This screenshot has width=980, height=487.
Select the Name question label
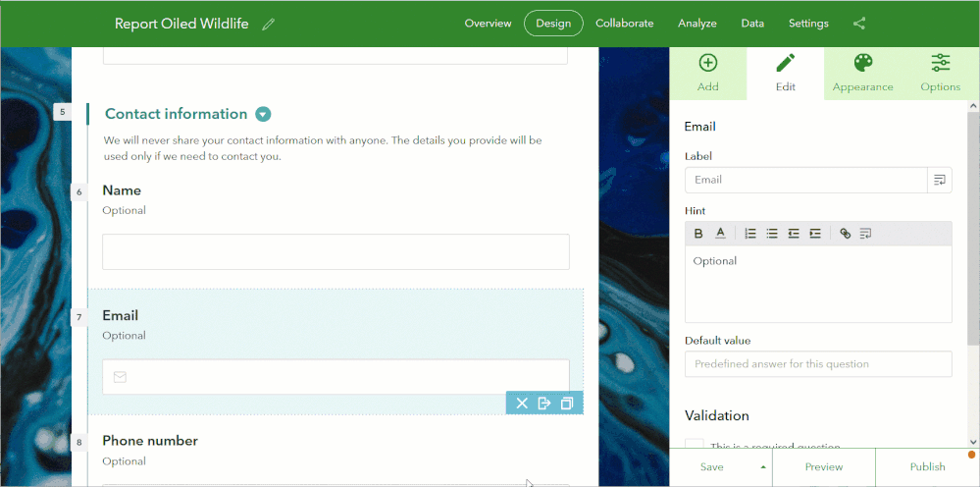(122, 190)
